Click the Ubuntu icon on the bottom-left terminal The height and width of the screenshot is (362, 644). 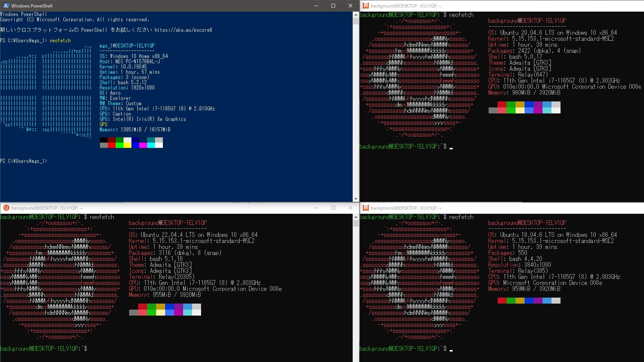(x=6, y=208)
